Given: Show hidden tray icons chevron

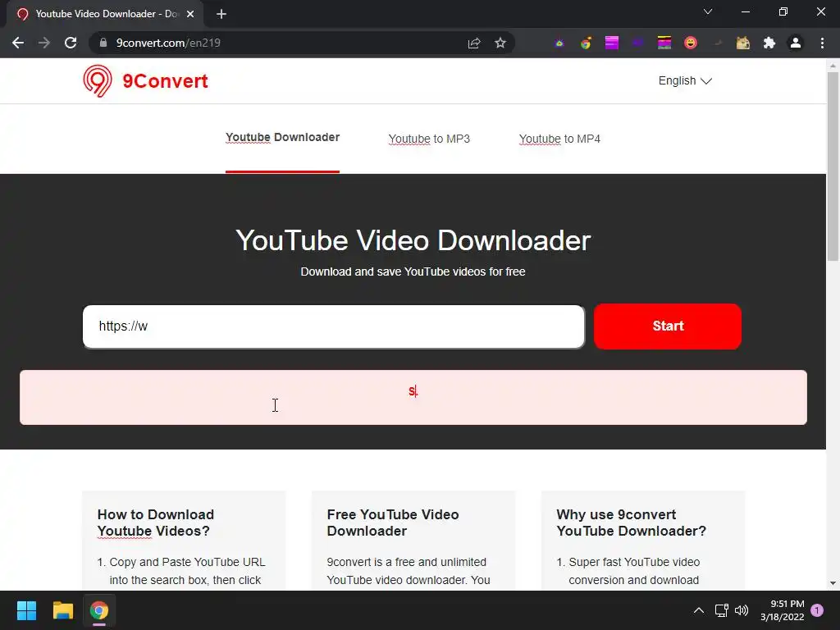Looking at the screenshot, I should click(699, 610).
